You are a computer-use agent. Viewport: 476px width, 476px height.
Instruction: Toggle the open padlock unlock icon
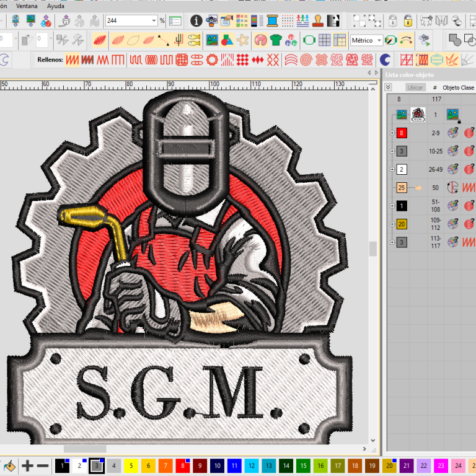click(x=408, y=20)
